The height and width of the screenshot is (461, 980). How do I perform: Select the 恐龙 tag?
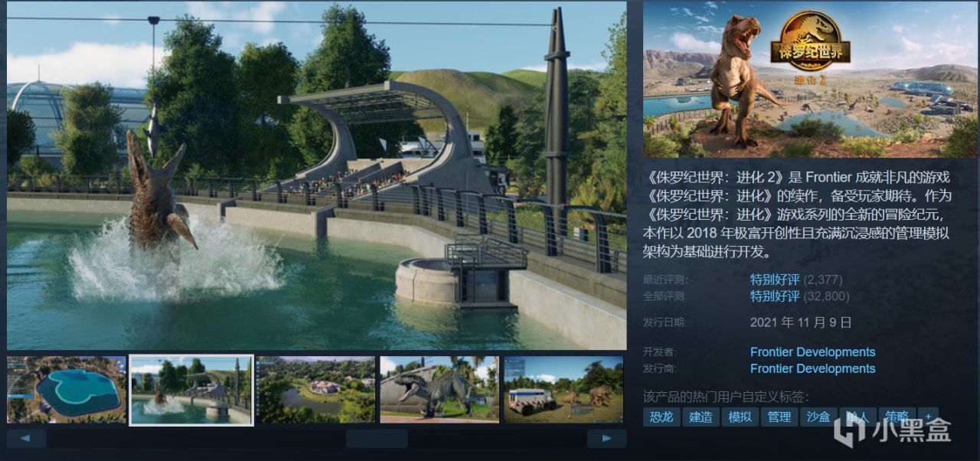tap(661, 417)
